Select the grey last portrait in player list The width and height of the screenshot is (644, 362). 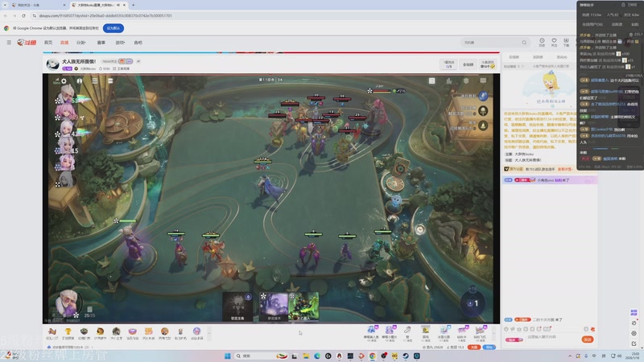point(66,179)
